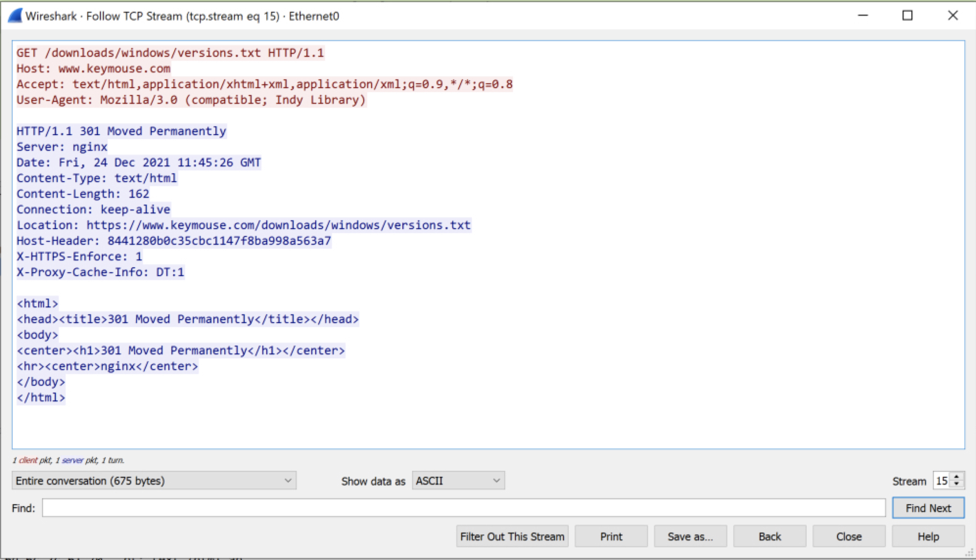Click the Find Next button
The height and width of the screenshot is (560, 976).
coord(928,508)
